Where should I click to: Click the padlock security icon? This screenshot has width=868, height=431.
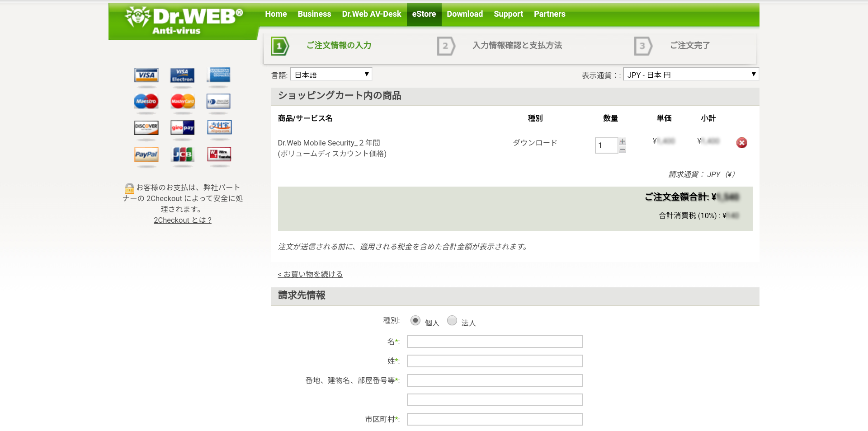[x=129, y=188]
